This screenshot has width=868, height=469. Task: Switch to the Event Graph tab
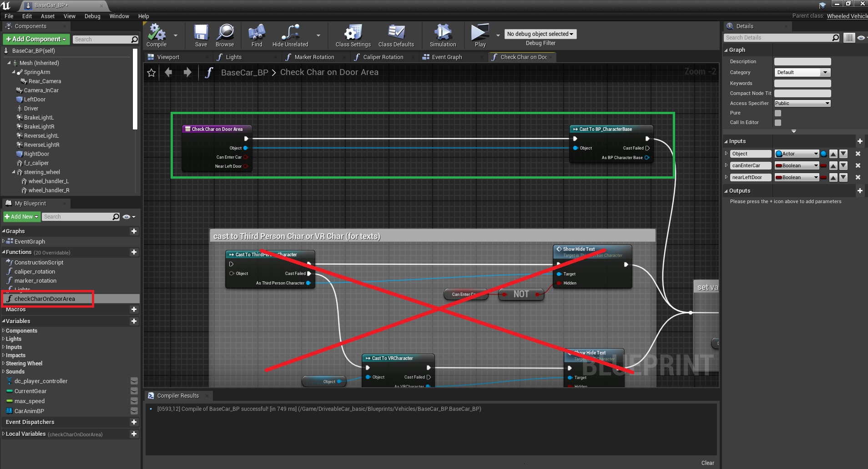(x=447, y=57)
